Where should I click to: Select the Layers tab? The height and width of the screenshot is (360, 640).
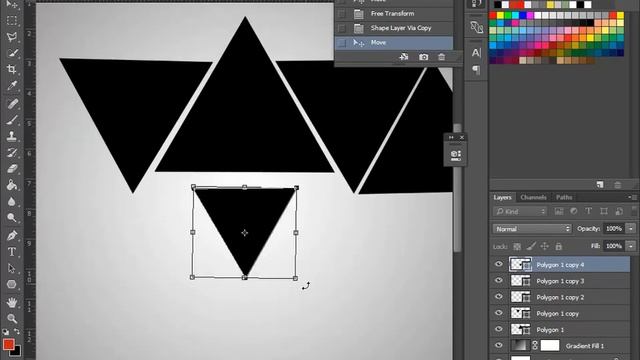coord(502,198)
